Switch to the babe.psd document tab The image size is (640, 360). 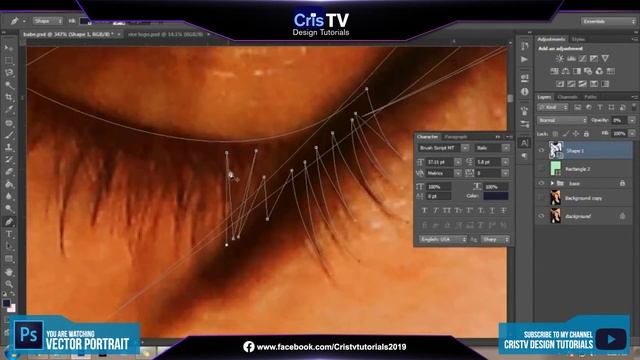click(68, 34)
